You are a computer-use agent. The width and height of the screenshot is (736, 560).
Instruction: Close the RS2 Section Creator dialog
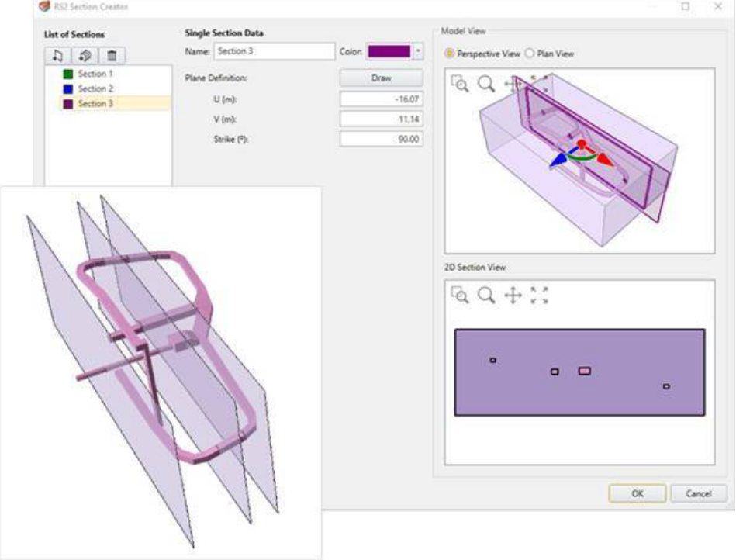pos(717,6)
